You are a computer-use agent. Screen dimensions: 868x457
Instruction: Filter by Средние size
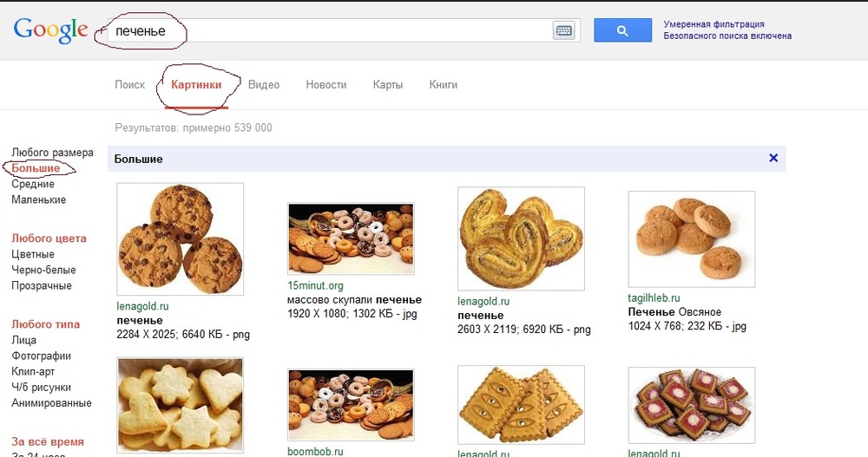point(33,184)
